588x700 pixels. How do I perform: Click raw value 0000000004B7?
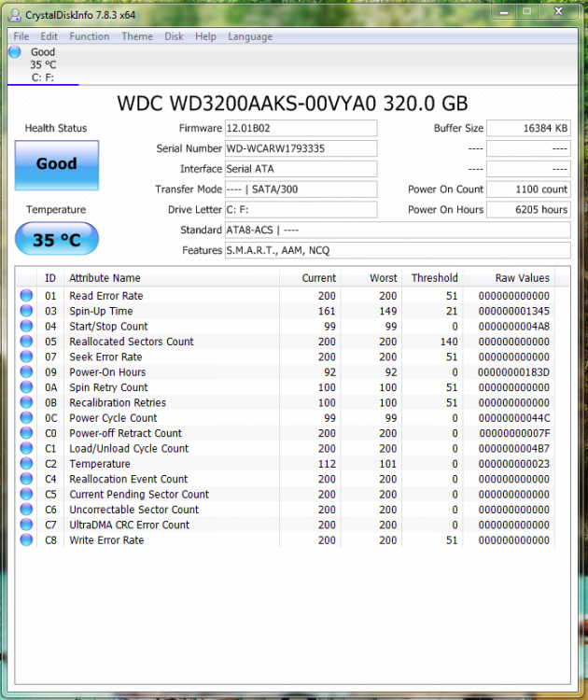tap(514, 449)
